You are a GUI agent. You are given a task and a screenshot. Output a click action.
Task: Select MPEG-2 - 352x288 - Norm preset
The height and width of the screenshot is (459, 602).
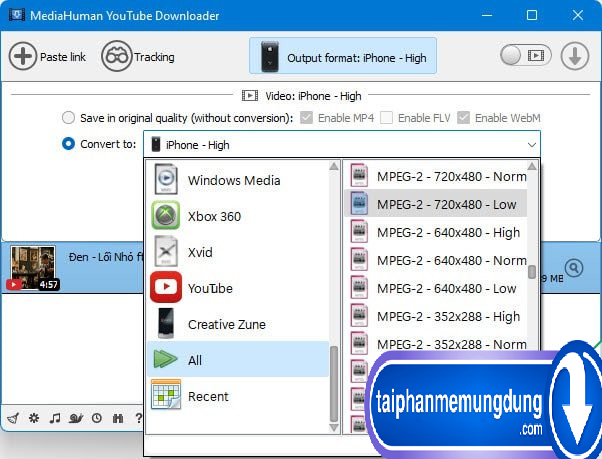(x=435, y=344)
